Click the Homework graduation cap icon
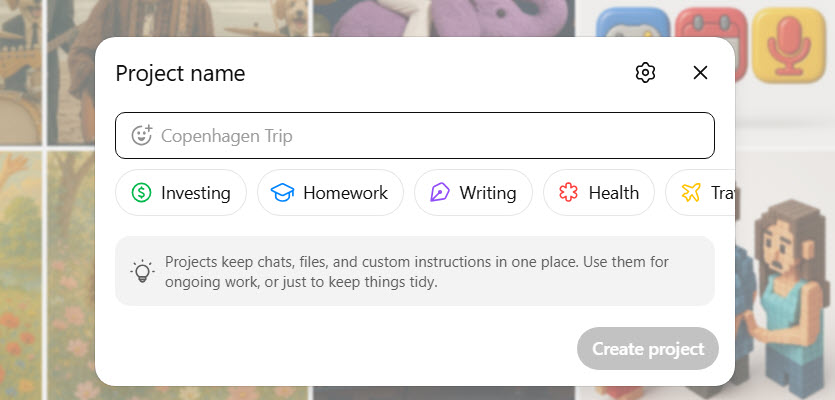Screen dimensions: 835x400 click(x=282, y=193)
